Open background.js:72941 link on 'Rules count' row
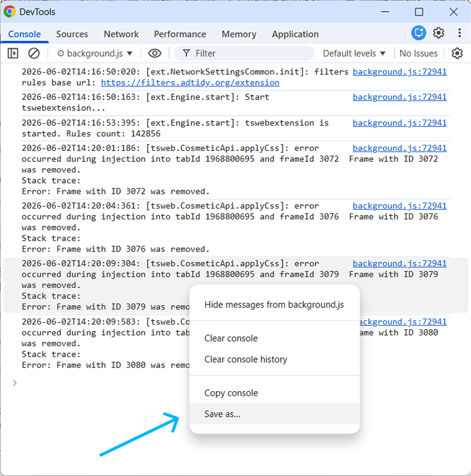This screenshot has width=471, height=476. pyautogui.click(x=400, y=123)
